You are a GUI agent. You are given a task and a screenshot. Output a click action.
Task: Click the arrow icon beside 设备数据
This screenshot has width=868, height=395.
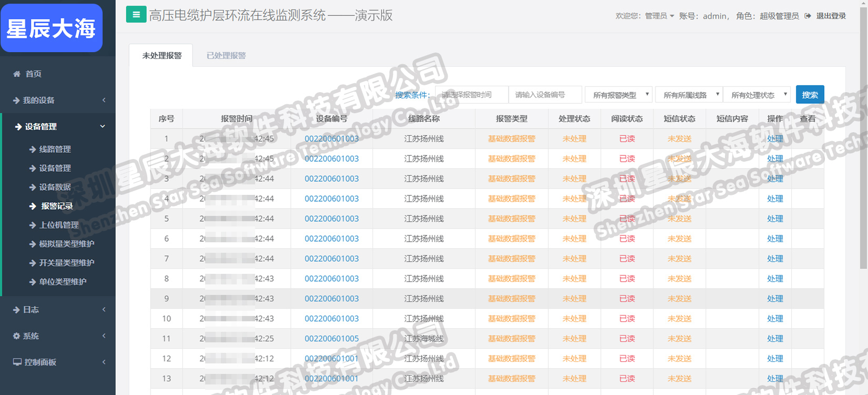tap(33, 187)
